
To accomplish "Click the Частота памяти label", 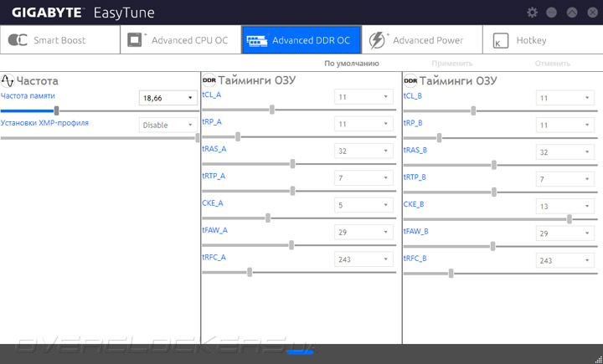I will (28, 95).
